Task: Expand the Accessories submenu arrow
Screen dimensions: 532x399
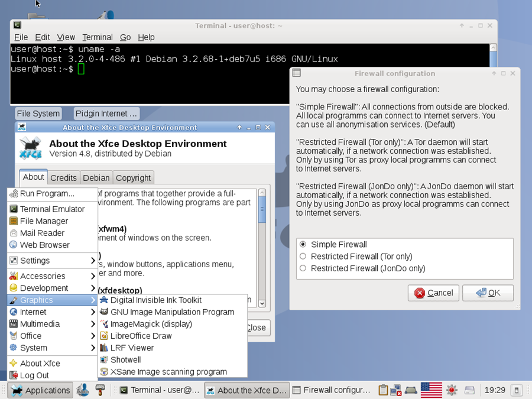Action: (x=93, y=276)
